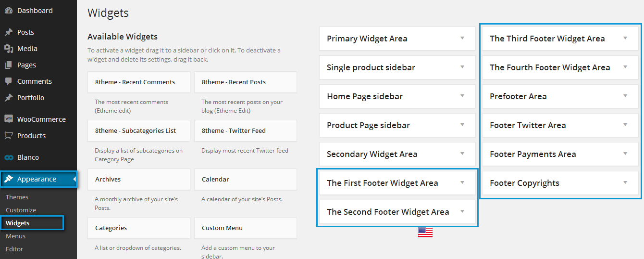Open the Menus submenu item
Image resolution: width=644 pixels, height=259 pixels.
(x=16, y=236)
